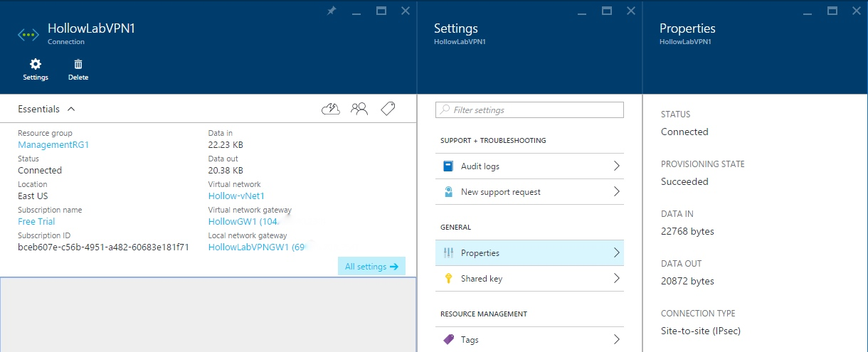This screenshot has height=352, width=868.
Task: Expand Shared key via its arrow
Action: pyautogui.click(x=616, y=279)
